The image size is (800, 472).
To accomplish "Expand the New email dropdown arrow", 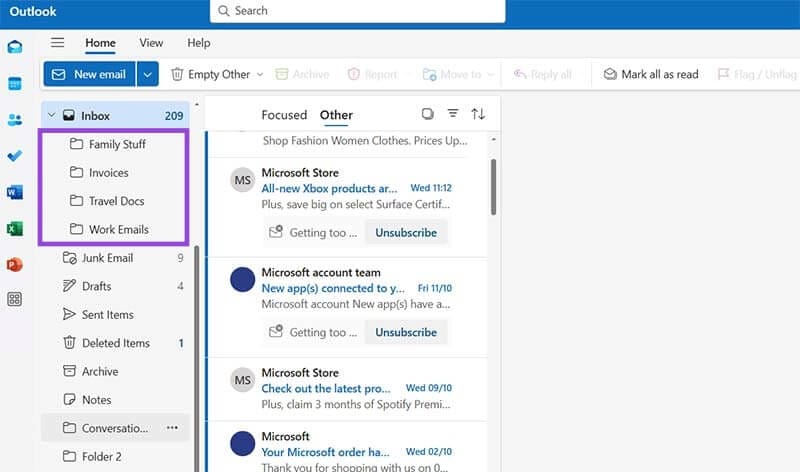I will pyautogui.click(x=147, y=74).
